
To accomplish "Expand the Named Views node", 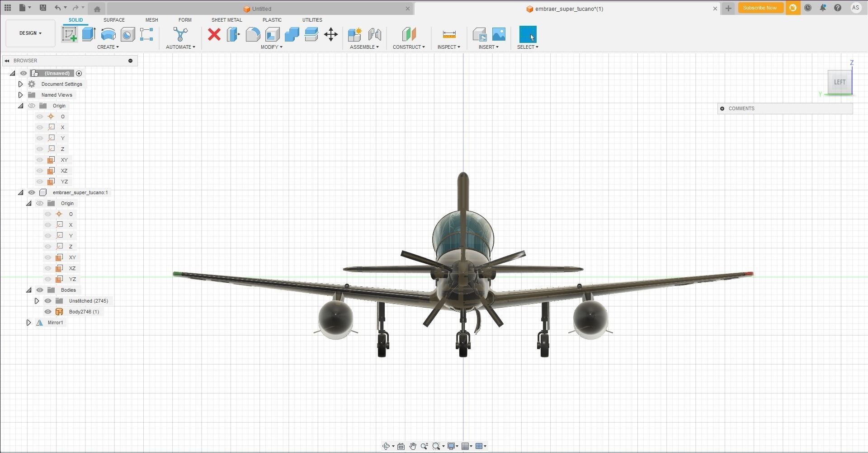I will [x=20, y=95].
